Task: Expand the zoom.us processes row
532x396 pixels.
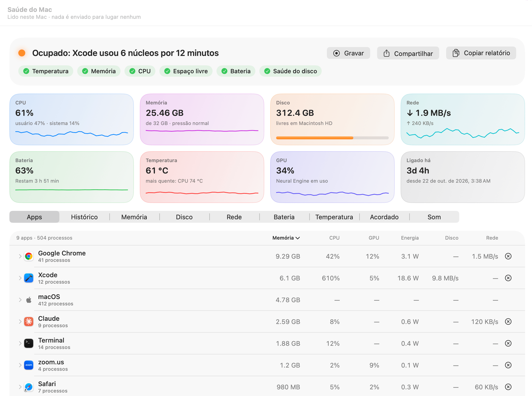Action: (20, 365)
